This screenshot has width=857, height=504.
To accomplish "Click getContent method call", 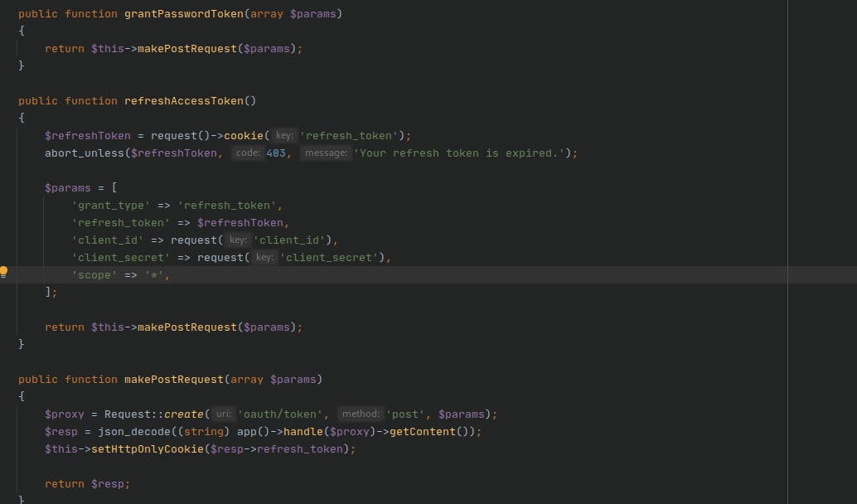I will [423, 432].
